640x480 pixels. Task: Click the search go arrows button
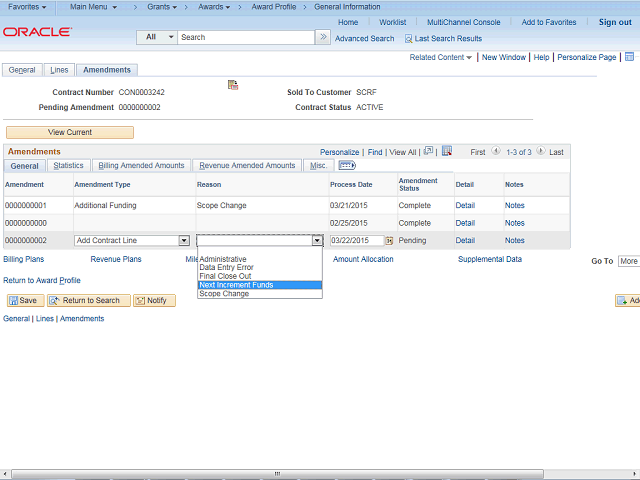[x=322, y=37]
